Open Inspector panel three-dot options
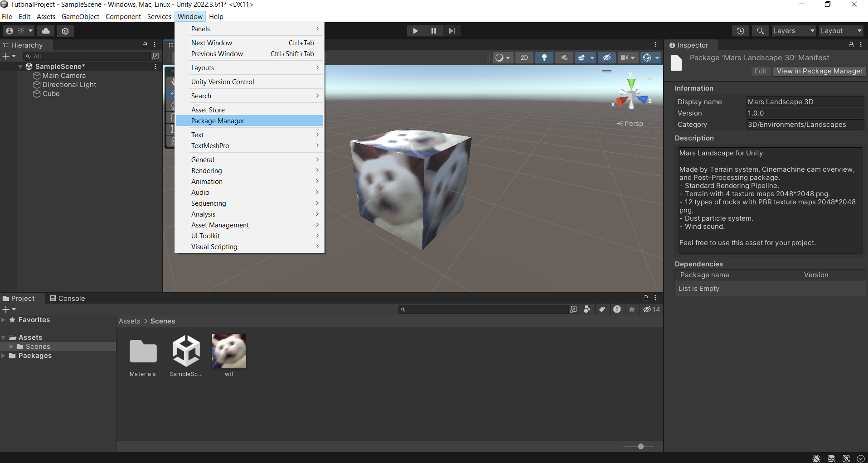 861,44
